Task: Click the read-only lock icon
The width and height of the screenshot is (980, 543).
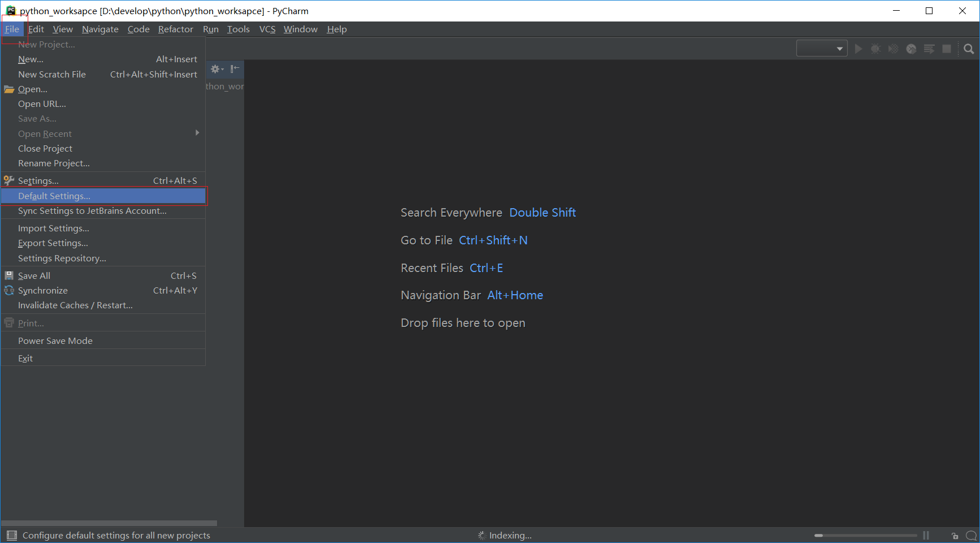Action: 955,536
